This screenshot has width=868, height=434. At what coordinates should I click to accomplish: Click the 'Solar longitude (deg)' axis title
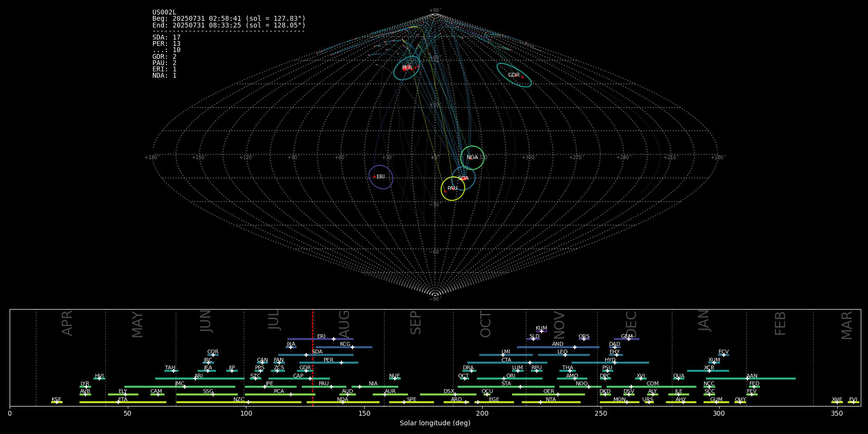click(x=435, y=423)
